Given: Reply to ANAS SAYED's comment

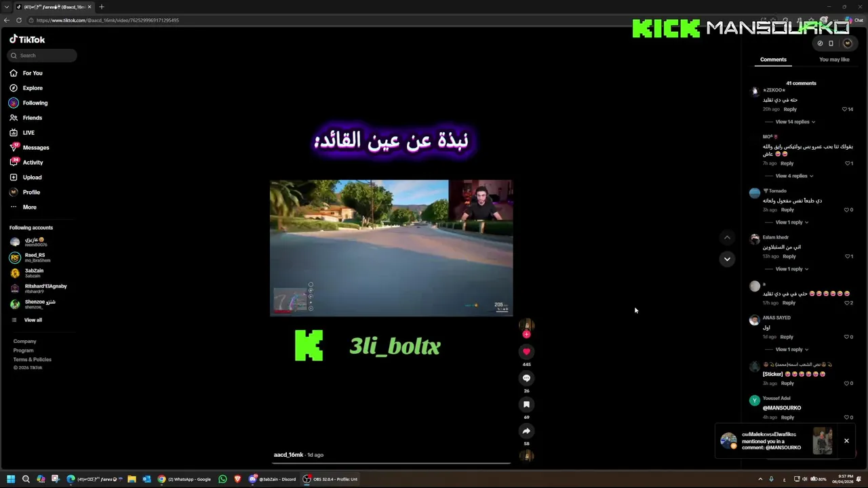Looking at the screenshot, I should pyautogui.click(x=787, y=337).
